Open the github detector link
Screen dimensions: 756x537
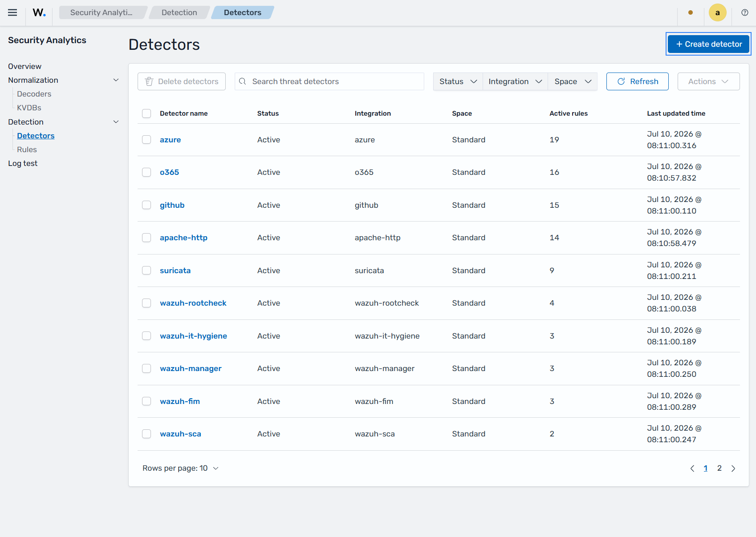[172, 205]
